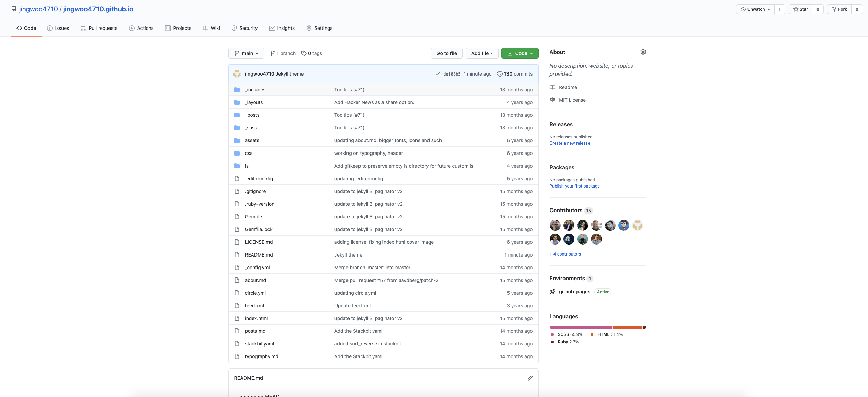Click the SCSS segment of the language bar
This screenshot has height=397, width=868.
(581, 327)
